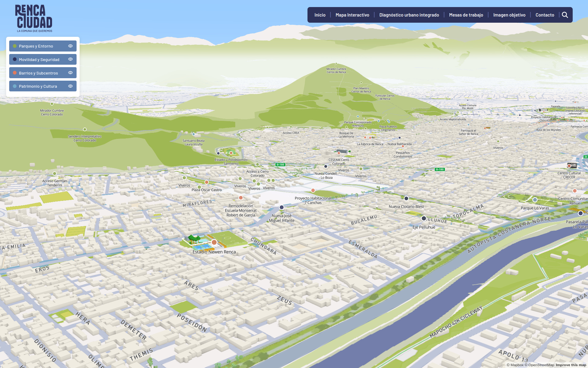The image size is (588, 368).
Task: Click the Eje Pelluhue map marker
Action: pos(424,219)
